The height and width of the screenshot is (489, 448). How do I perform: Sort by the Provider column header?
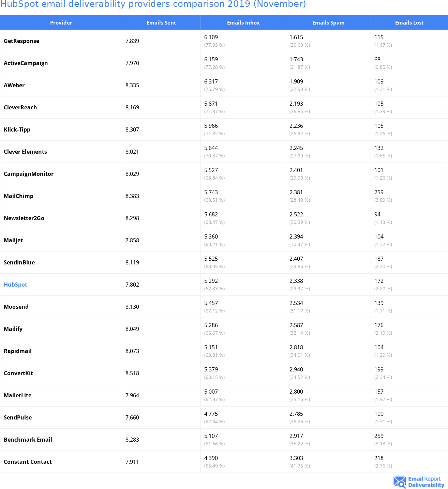[x=61, y=23]
